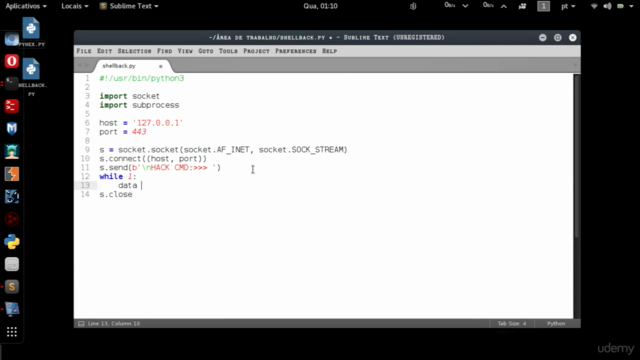Go to next tab arrow
This screenshot has width=640, height=360.
(87, 65)
